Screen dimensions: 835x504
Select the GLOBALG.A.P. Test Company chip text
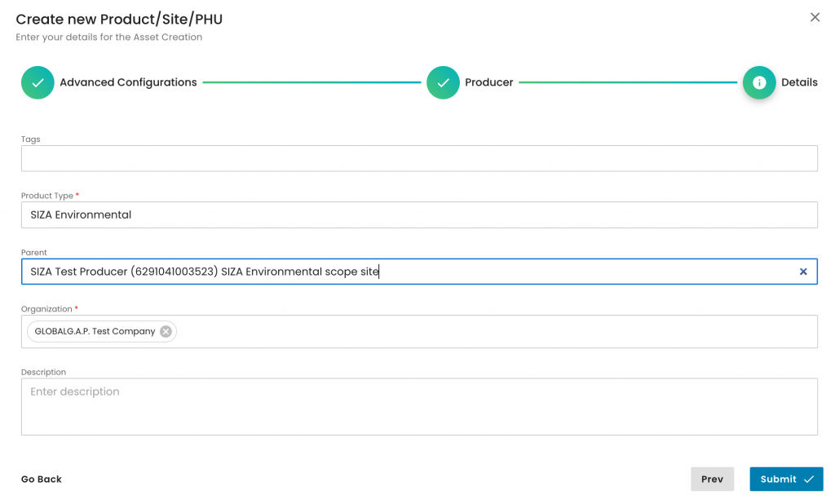[x=95, y=331]
